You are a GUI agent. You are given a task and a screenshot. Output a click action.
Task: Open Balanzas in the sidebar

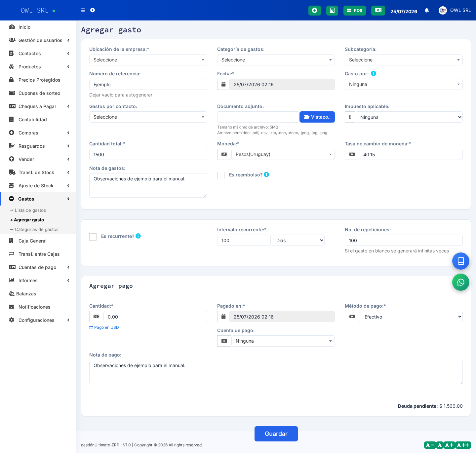point(38,294)
